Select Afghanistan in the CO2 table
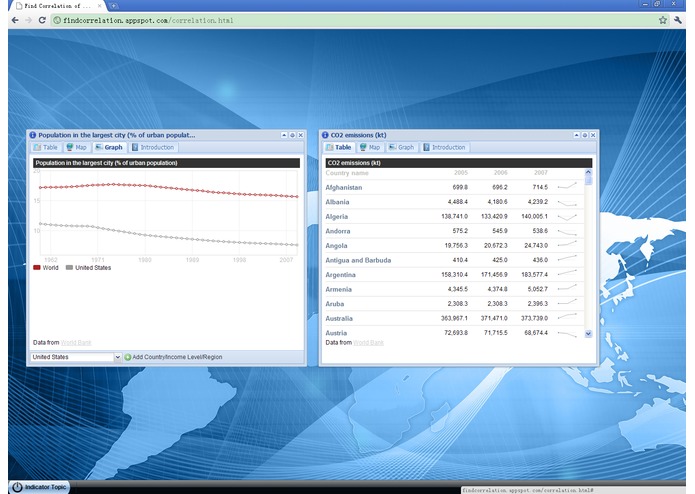Screen dimensions: 695x494 coord(344,187)
